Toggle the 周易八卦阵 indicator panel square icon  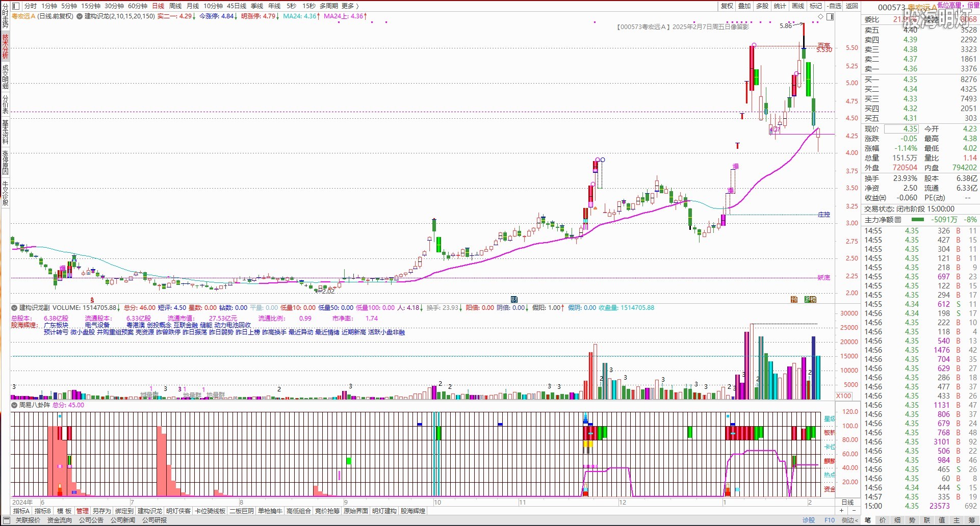(x=14, y=405)
